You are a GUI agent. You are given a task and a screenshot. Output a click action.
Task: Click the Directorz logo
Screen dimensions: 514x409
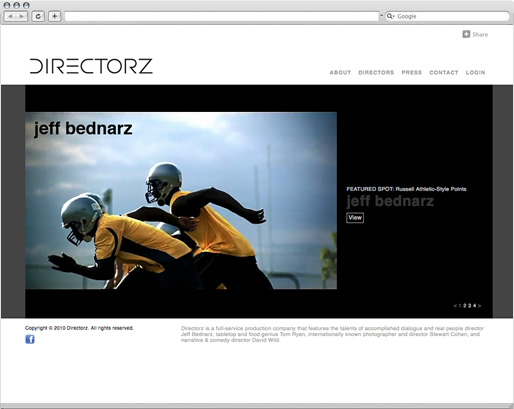[91, 66]
